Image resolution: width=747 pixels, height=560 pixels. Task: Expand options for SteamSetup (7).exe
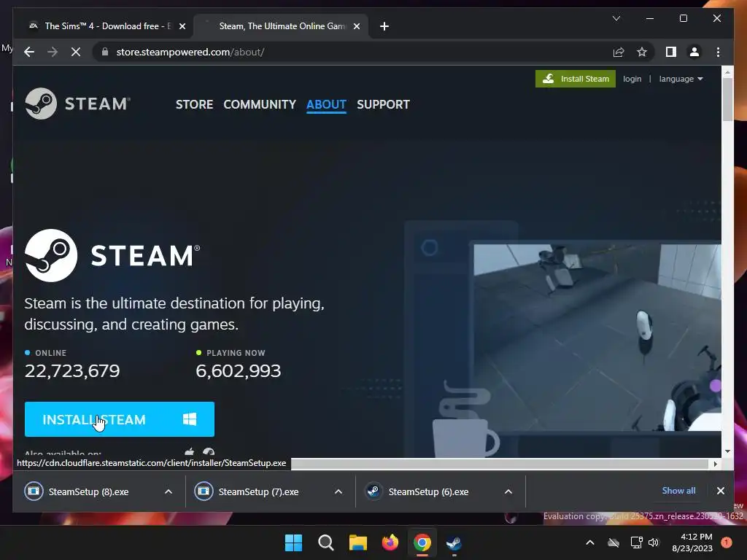click(x=338, y=491)
